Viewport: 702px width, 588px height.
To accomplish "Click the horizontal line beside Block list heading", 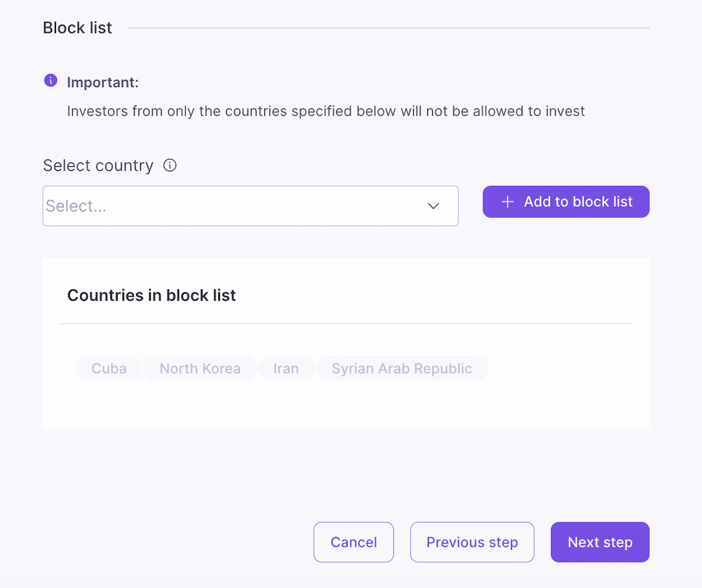I will pos(389,28).
